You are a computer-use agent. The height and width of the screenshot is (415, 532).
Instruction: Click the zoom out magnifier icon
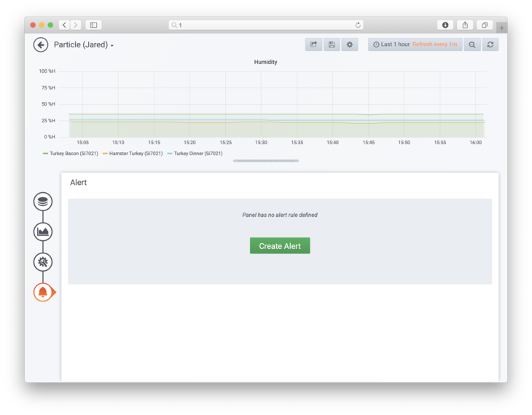(x=472, y=44)
